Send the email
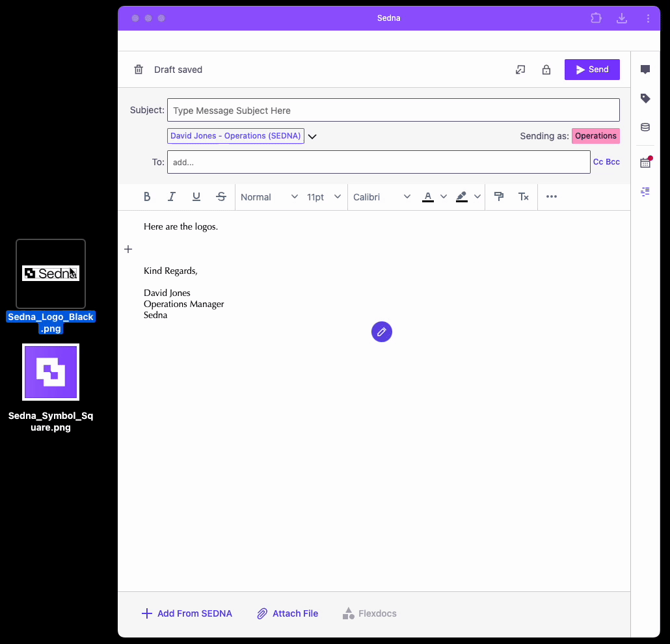Image resolution: width=670 pixels, height=644 pixels. [x=592, y=70]
